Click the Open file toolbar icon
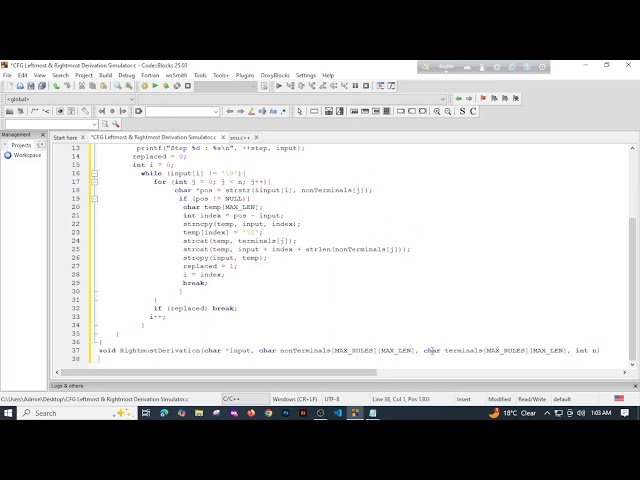Viewport: 640px width, 480px height. 20,86
